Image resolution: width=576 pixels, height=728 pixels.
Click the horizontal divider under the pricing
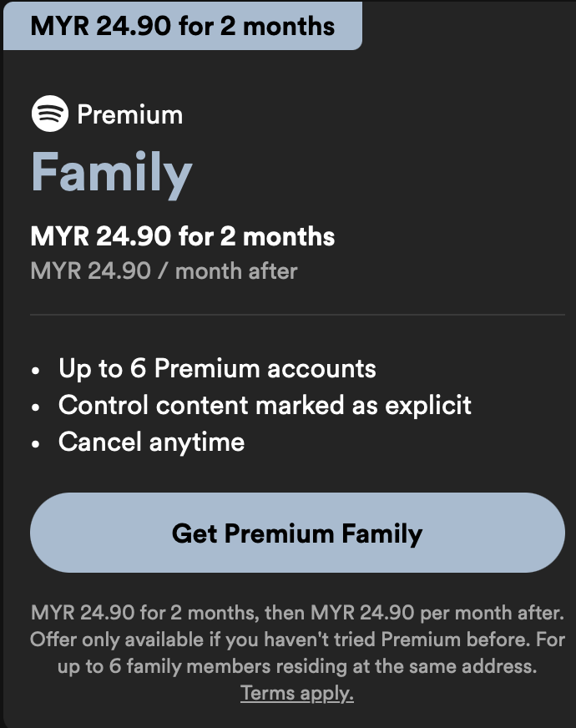(297, 315)
